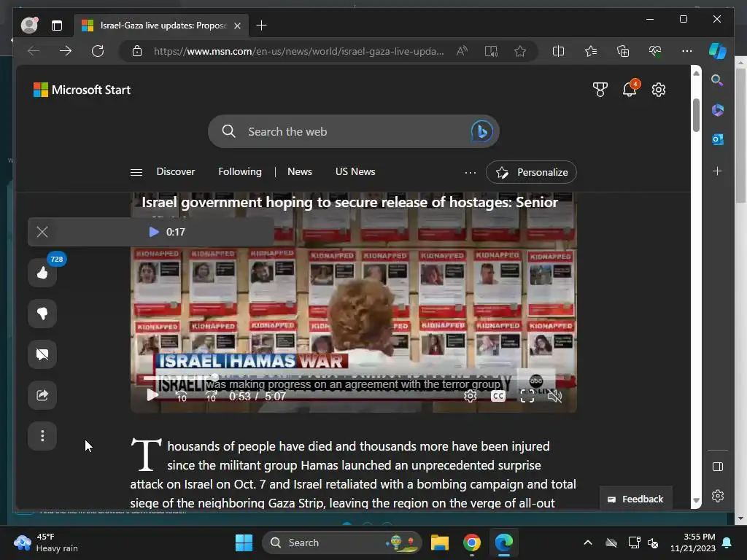Screen dimensions: 747x560
Task: Open the Personalize button
Action: click(x=531, y=172)
